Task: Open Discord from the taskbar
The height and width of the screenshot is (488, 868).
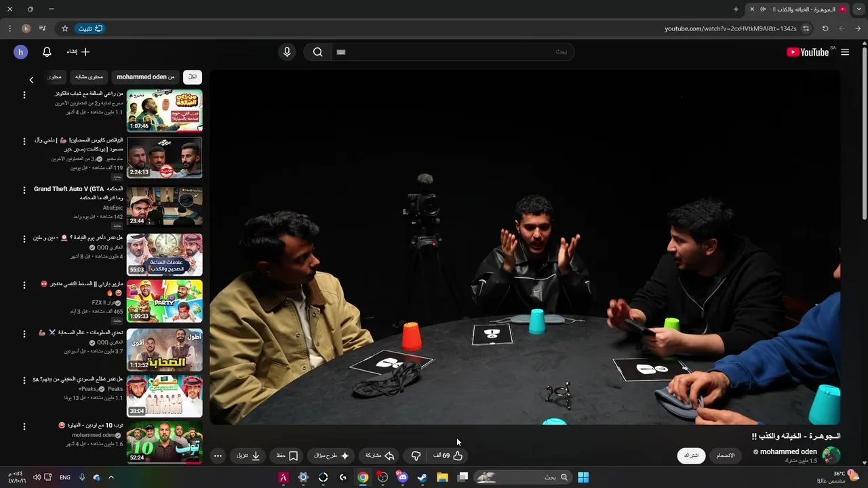Action: [x=403, y=477]
